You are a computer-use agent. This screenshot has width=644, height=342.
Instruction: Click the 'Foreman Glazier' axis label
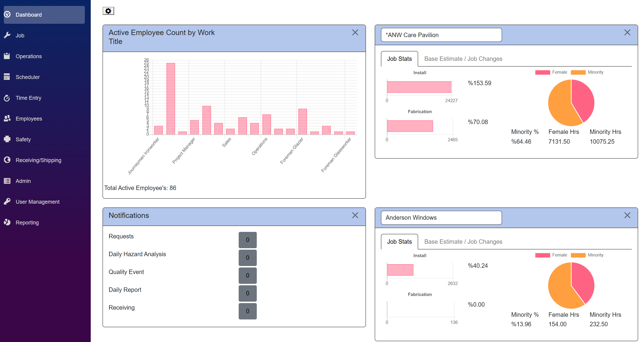[x=292, y=151]
